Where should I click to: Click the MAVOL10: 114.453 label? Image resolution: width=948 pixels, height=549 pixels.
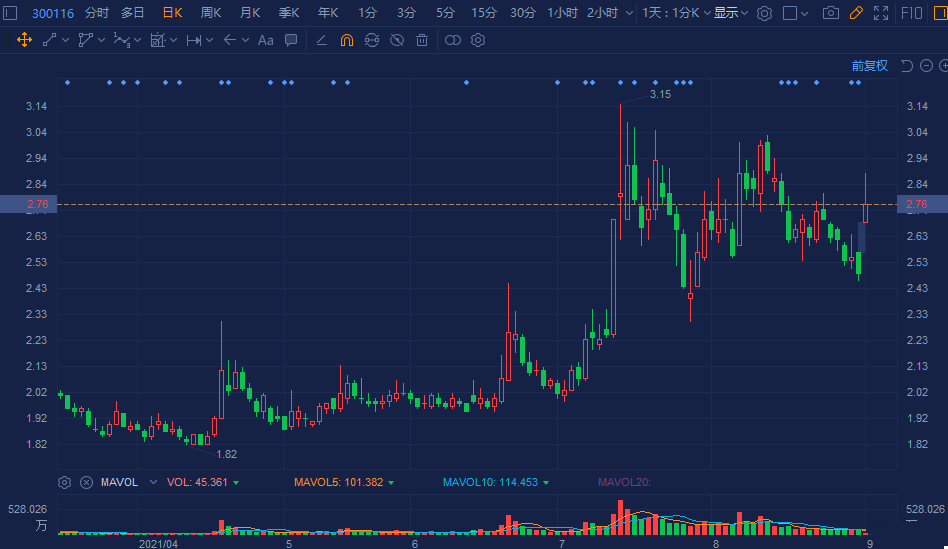coord(490,482)
